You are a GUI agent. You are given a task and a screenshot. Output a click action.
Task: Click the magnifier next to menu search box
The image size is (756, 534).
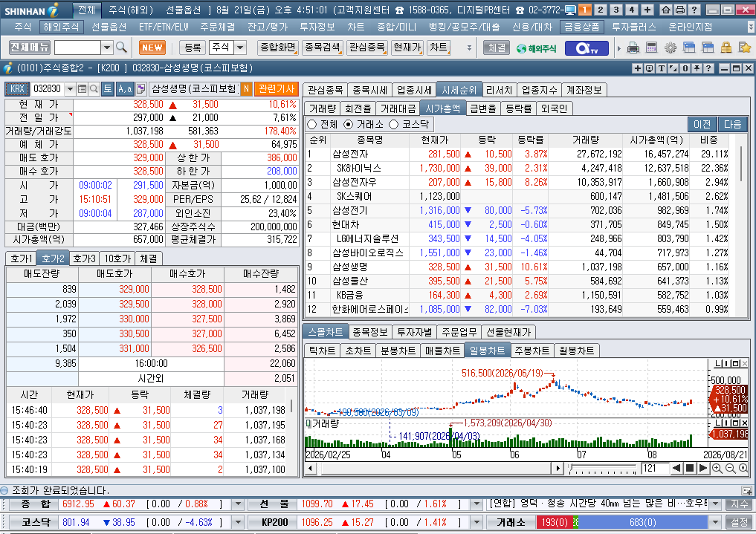(x=121, y=48)
